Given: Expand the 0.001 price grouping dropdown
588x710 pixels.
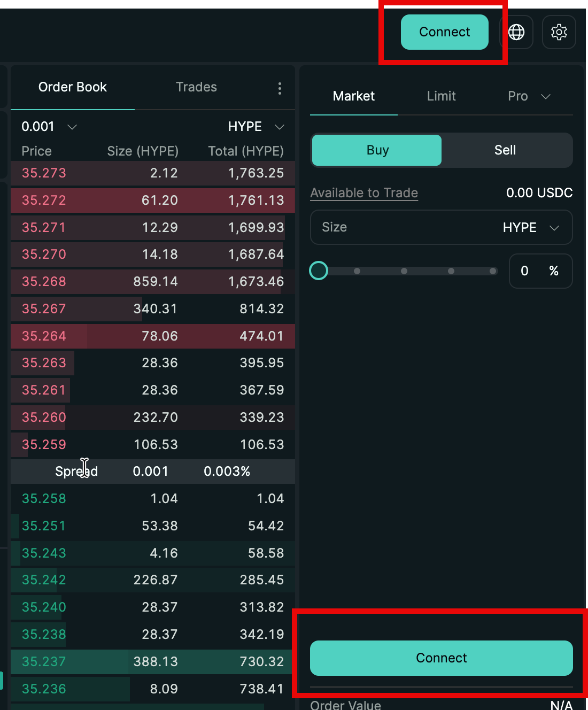Looking at the screenshot, I should pyautogui.click(x=49, y=127).
